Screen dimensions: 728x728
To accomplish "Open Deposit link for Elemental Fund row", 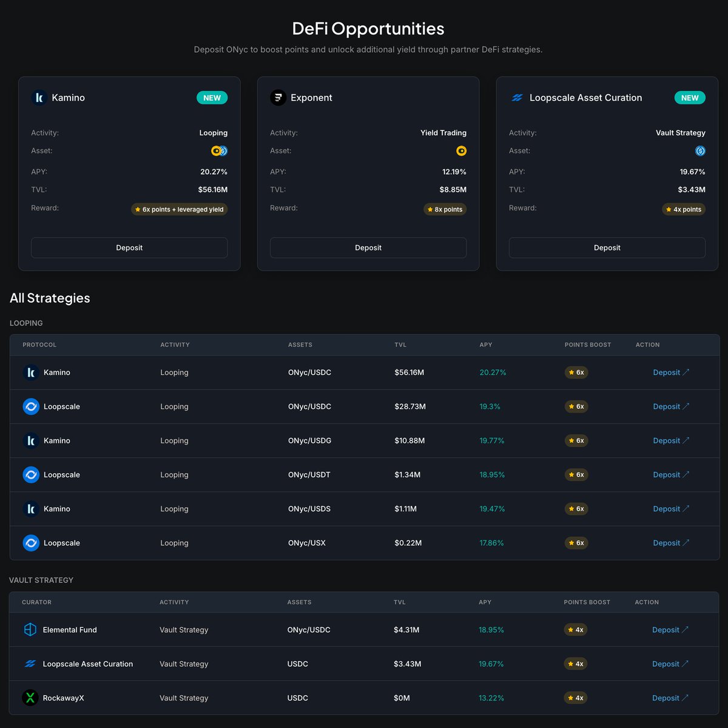I will (x=670, y=630).
